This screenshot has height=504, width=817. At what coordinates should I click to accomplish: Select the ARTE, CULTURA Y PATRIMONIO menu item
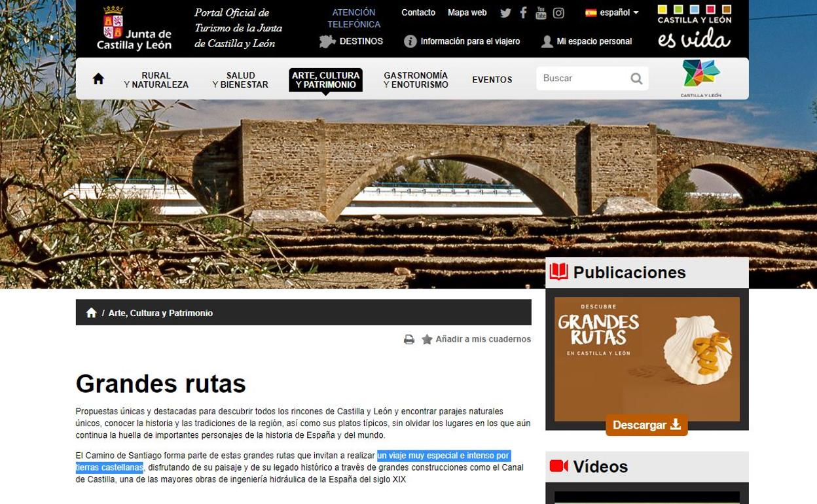pyautogui.click(x=325, y=79)
